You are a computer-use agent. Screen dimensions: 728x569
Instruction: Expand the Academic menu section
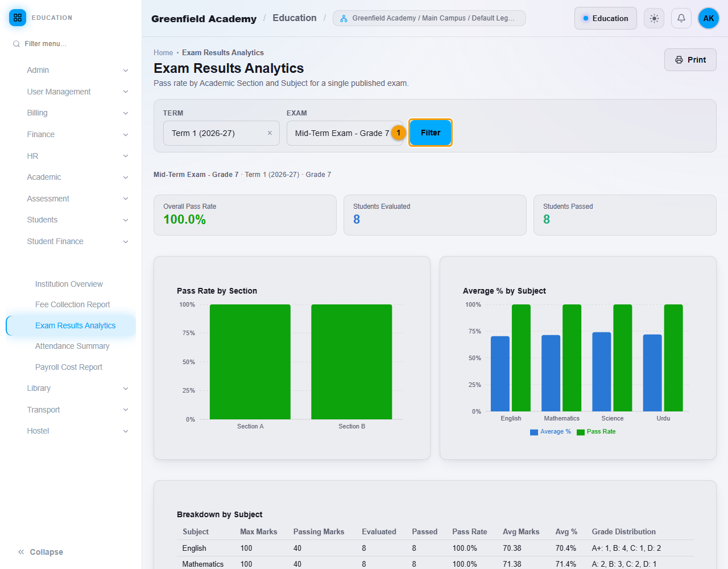tap(77, 177)
